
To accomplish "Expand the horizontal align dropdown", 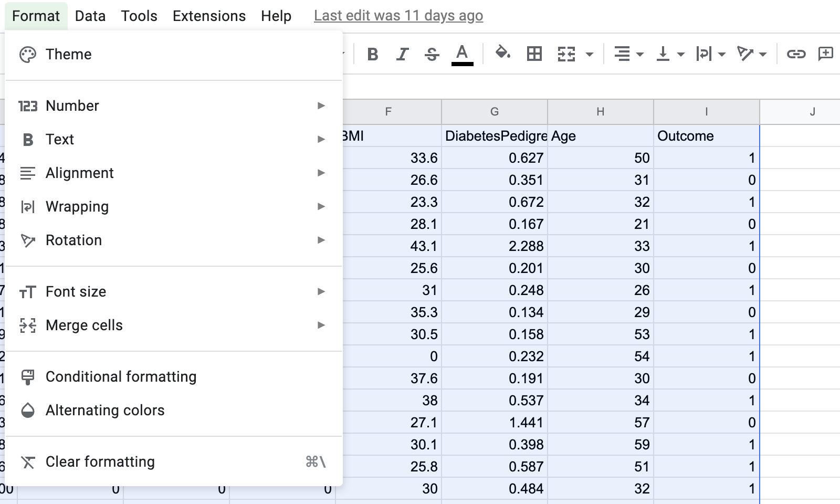I will point(628,54).
